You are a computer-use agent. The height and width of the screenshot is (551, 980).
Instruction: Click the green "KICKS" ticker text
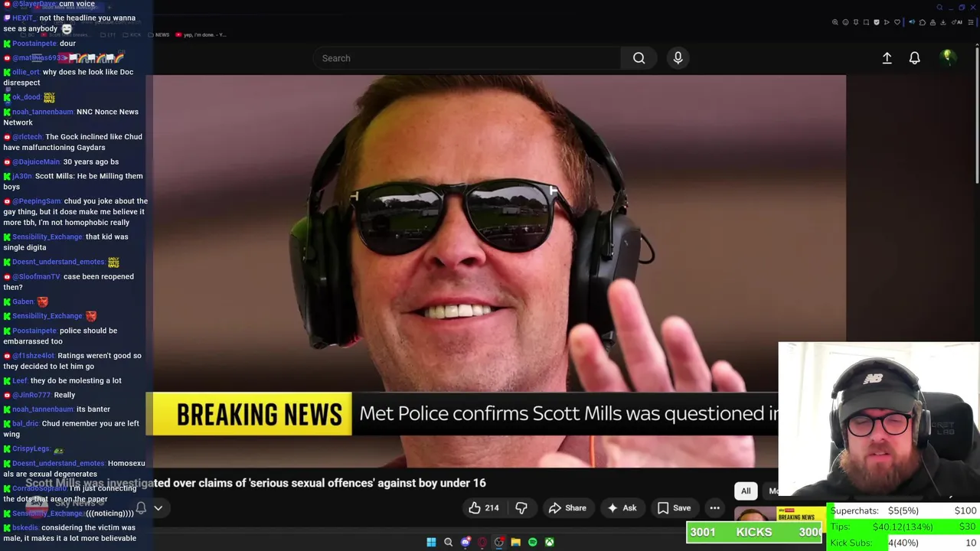click(754, 532)
